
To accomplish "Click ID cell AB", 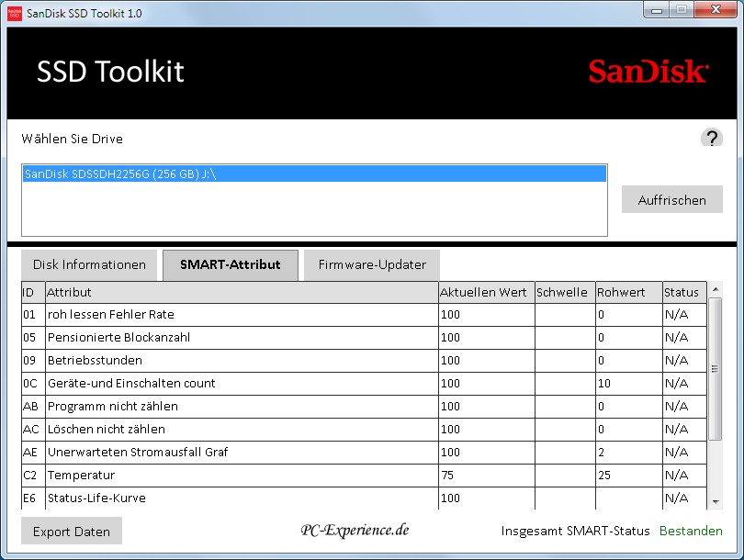I will 33,407.
